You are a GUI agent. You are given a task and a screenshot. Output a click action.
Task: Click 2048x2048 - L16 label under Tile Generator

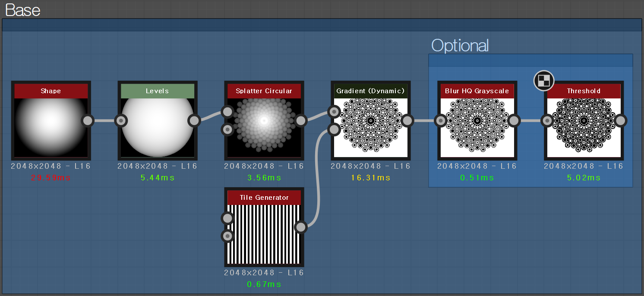[264, 273]
